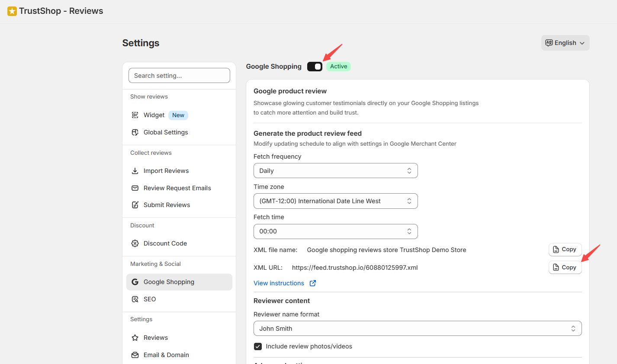This screenshot has height=364, width=617.
Task: Click the Import Reviews download icon
Action: click(135, 171)
